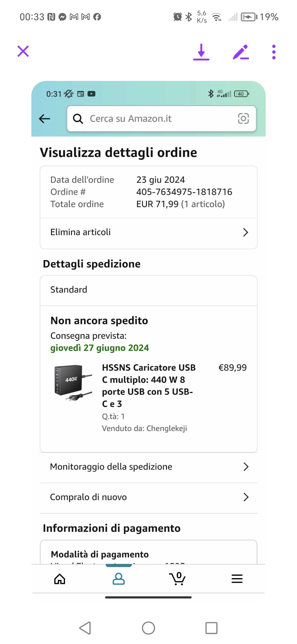Image resolution: width=297 pixels, height=644 pixels.
Task: Open the three-dot overflow menu
Action: pyautogui.click(x=274, y=52)
